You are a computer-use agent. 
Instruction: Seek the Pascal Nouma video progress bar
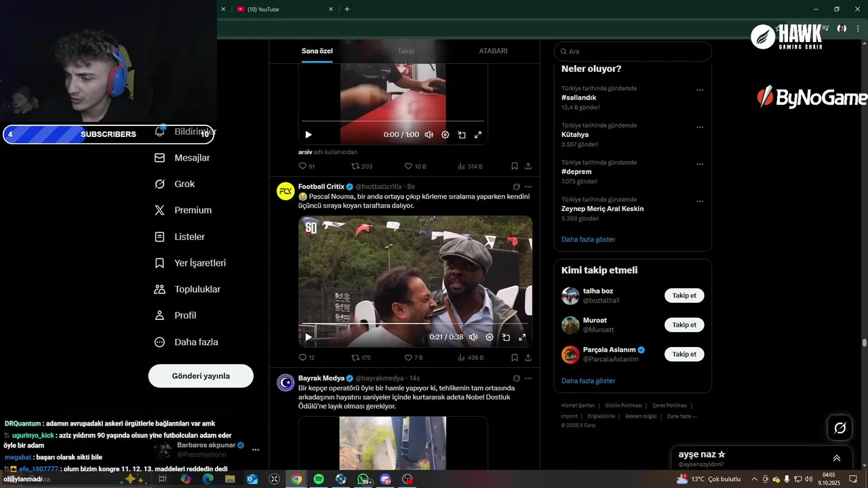pos(415,324)
